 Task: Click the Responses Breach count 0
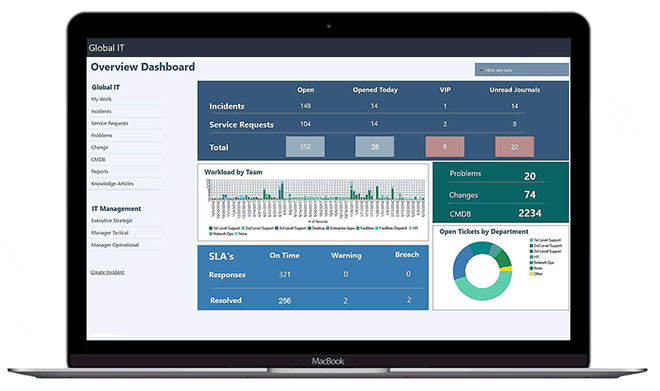(408, 274)
